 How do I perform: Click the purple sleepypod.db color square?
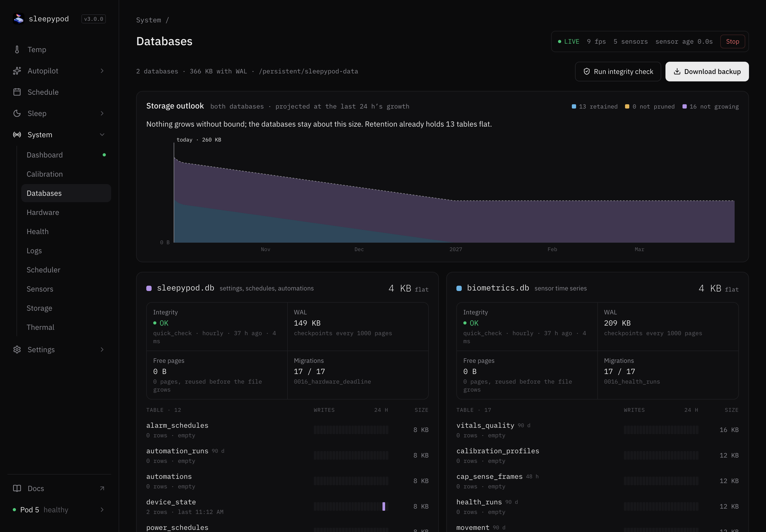pyautogui.click(x=149, y=288)
